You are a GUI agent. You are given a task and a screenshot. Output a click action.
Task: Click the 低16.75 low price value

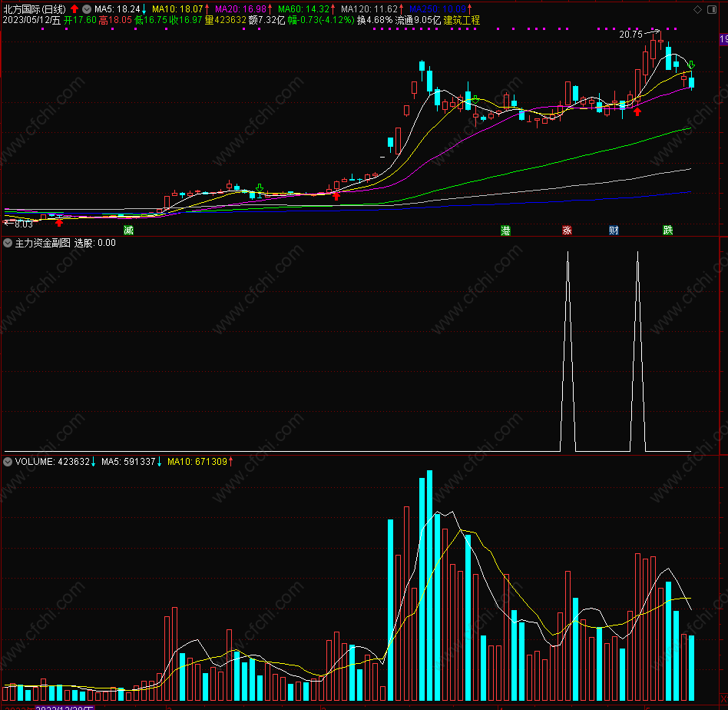tap(151, 20)
